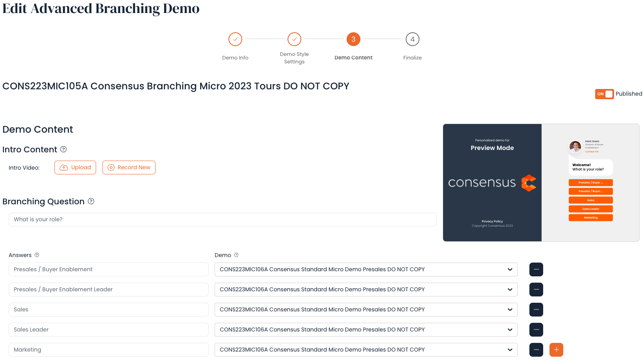Remove the Marketing answer row
This screenshot has width=644, height=361.
pos(536,350)
